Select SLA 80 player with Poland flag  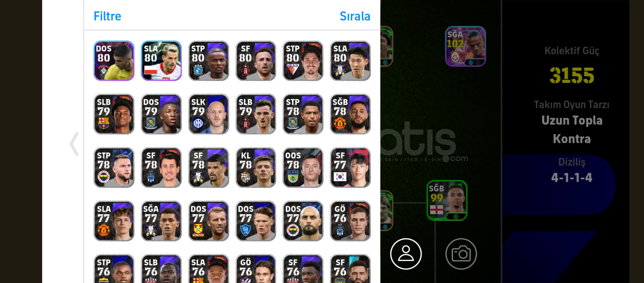[x=161, y=61]
